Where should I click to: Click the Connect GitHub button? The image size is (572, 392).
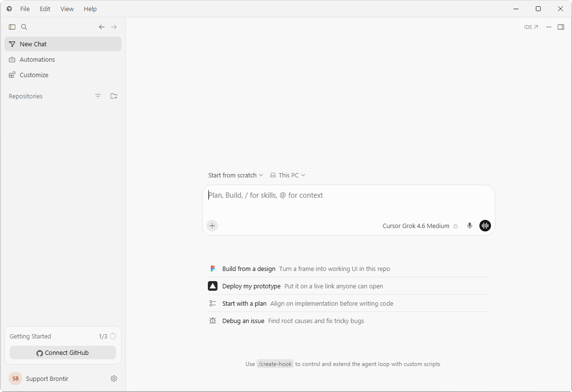point(63,352)
